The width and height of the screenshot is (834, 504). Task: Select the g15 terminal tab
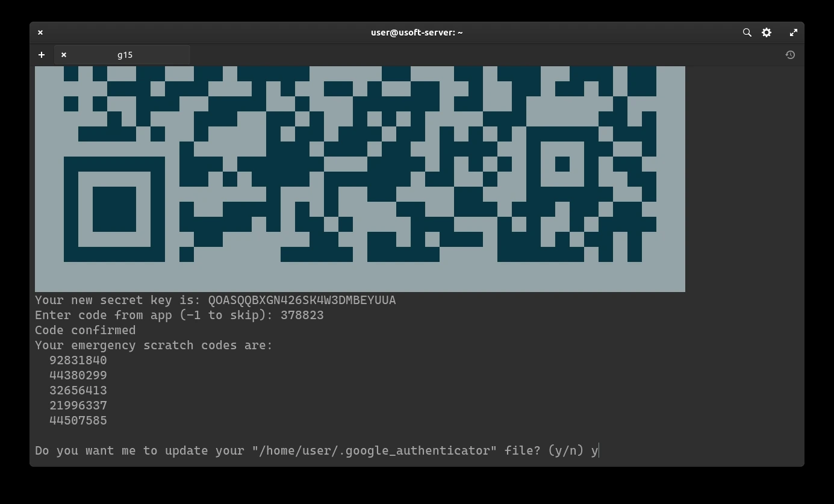coord(122,55)
